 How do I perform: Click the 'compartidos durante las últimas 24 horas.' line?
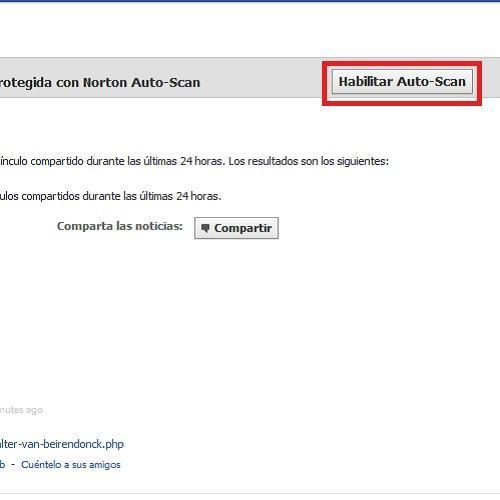tap(121, 196)
